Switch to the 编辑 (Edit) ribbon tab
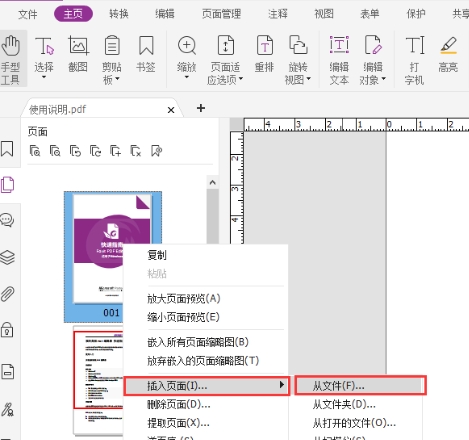 click(x=165, y=14)
